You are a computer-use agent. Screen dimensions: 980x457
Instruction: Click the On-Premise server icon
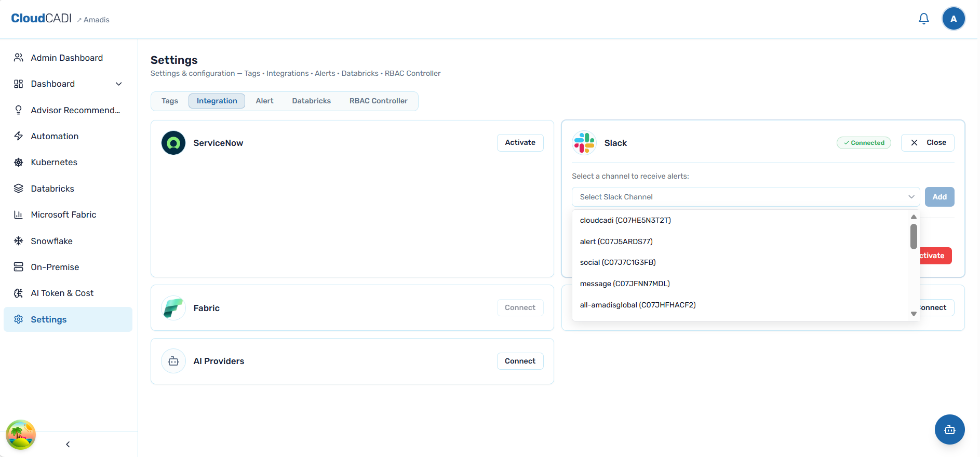[19, 267]
